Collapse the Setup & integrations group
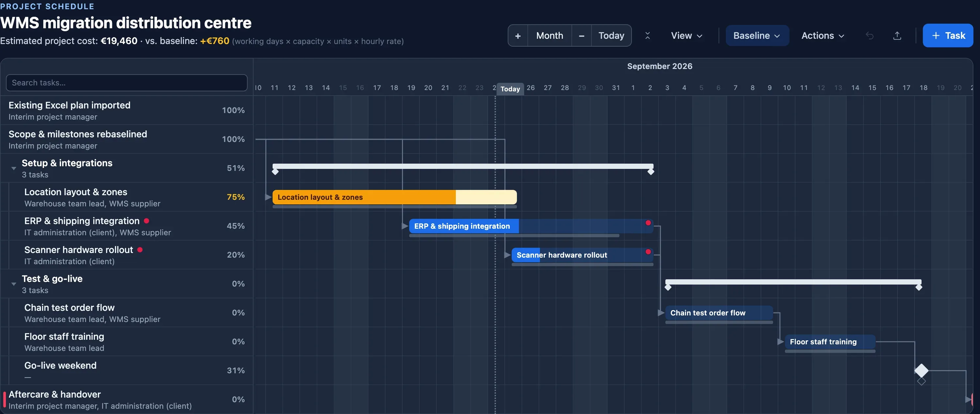 click(x=14, y=168)
